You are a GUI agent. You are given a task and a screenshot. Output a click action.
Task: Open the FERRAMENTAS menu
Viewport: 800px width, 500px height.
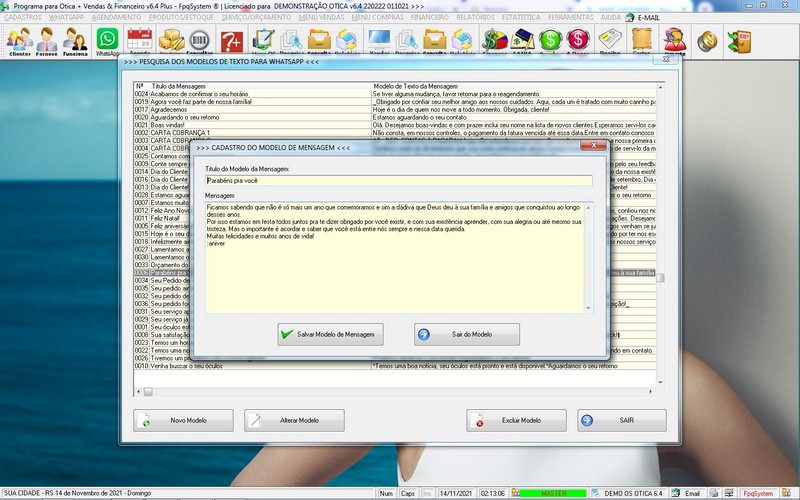tap(570, 17)
